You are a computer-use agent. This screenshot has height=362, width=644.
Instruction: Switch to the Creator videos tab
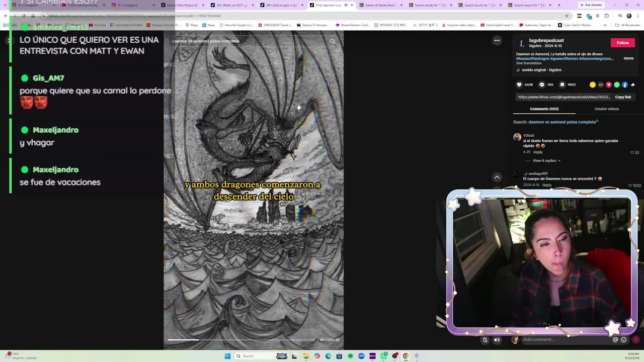coord(607,109)
